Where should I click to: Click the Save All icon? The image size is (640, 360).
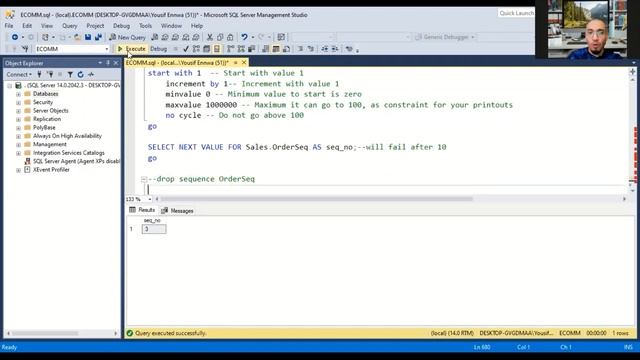click(98, 37)
